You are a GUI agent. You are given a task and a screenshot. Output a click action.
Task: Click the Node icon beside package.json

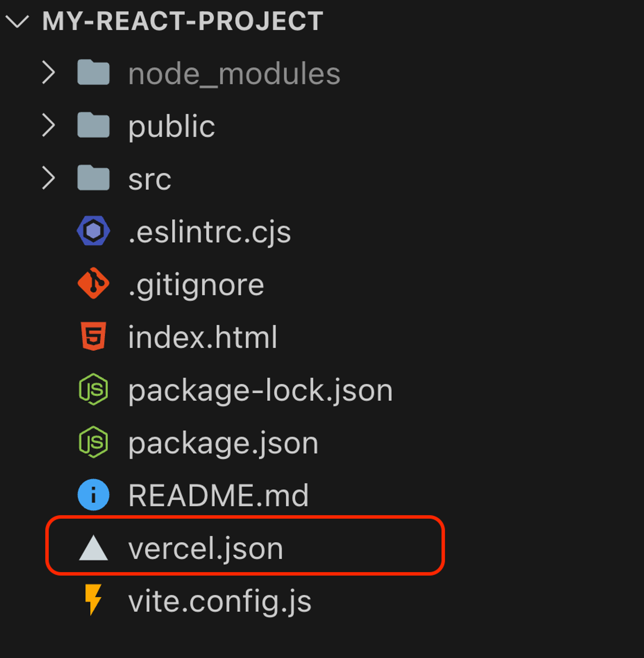pos(93,442)
